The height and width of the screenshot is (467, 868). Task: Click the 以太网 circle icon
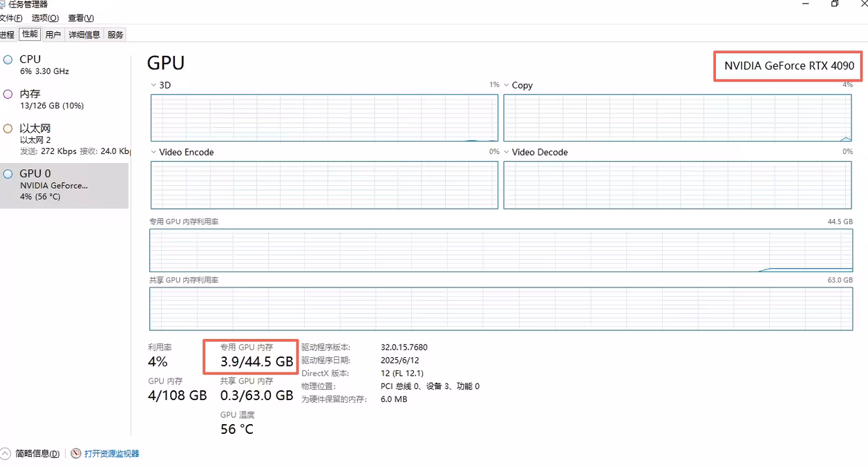coord(8,128)
